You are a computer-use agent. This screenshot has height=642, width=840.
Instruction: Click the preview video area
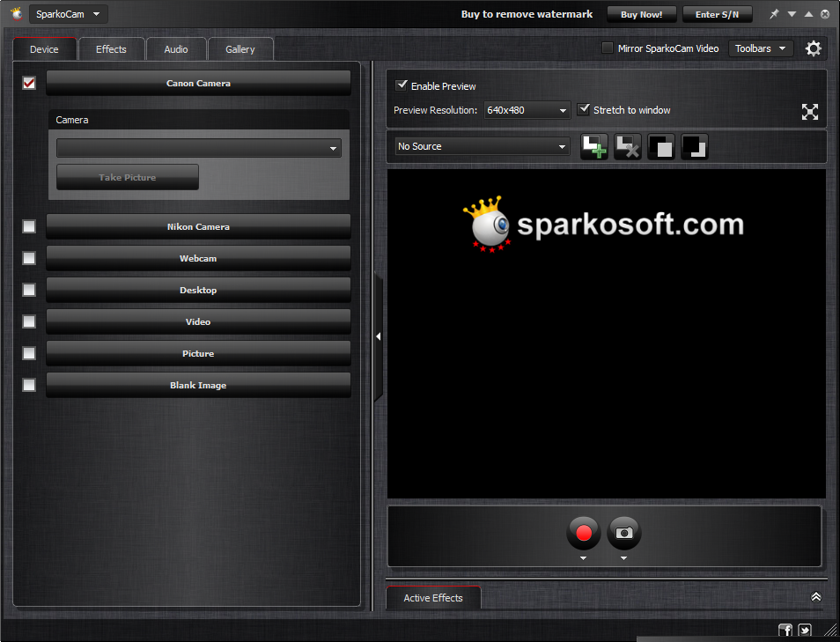click(607, 334)
